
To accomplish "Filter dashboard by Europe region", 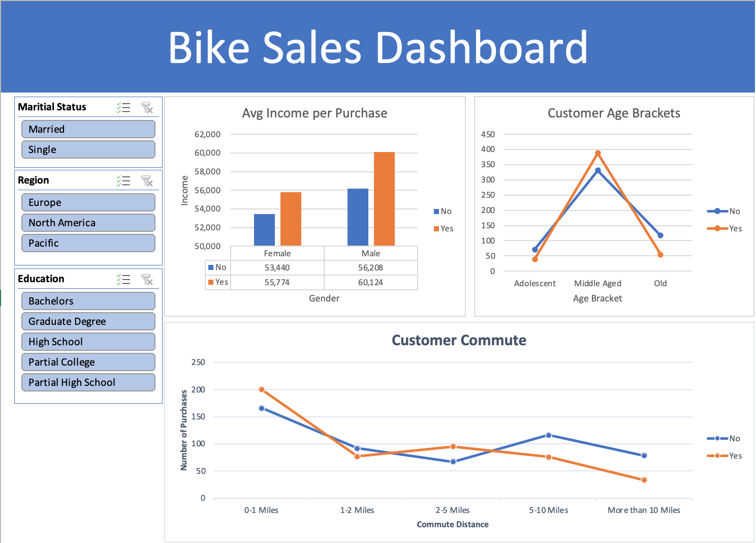I will [x=88, y=202].
